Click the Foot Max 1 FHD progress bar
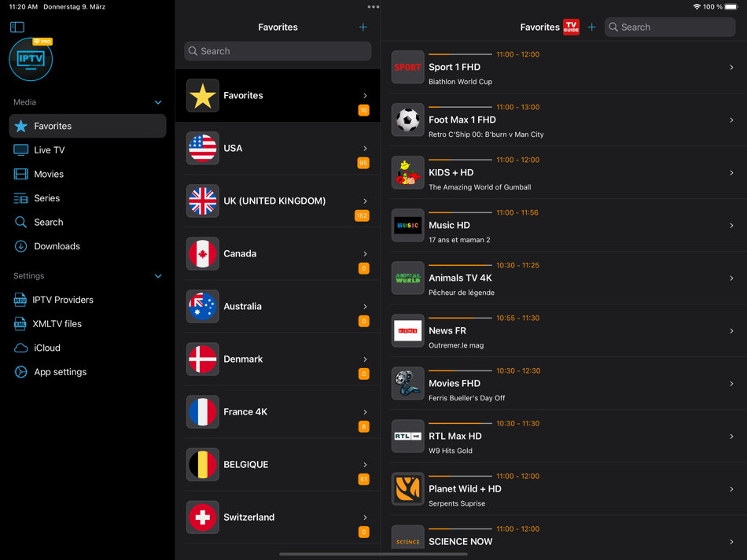The image size is (747, 560). pyautogui.click(x=460, y=107)
